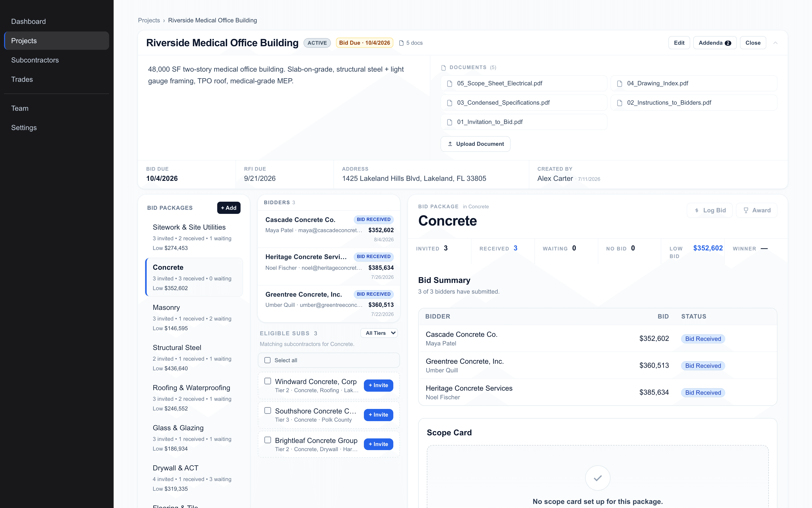The image size is (812, 508).
Task: Click the Projects breadcrumb link
Action: coord(149,21)
